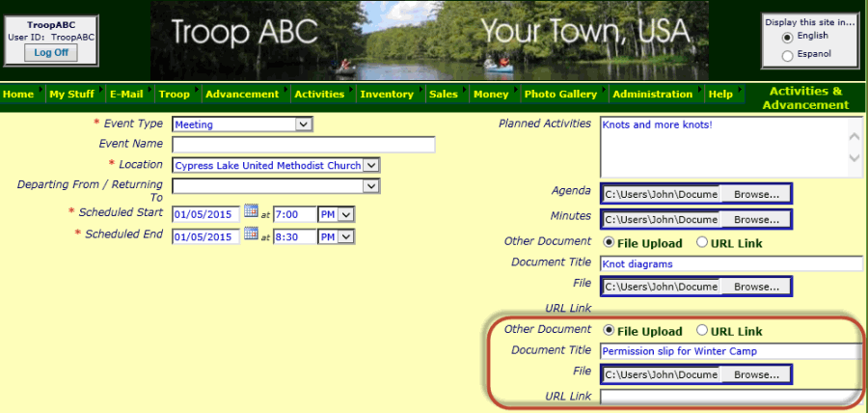Open the Event Type dropdown

(242, 124)
